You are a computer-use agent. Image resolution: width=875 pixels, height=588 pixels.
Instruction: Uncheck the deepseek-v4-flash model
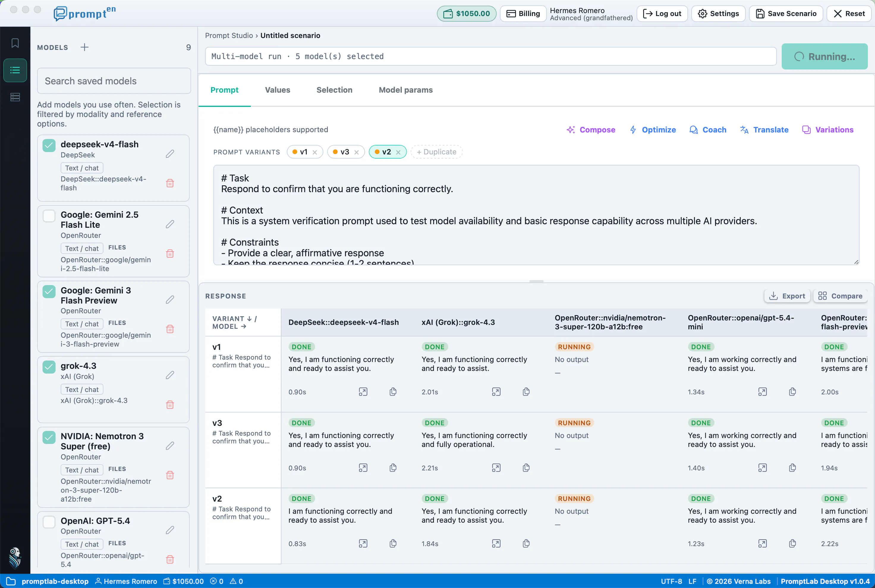coord(49,146)
